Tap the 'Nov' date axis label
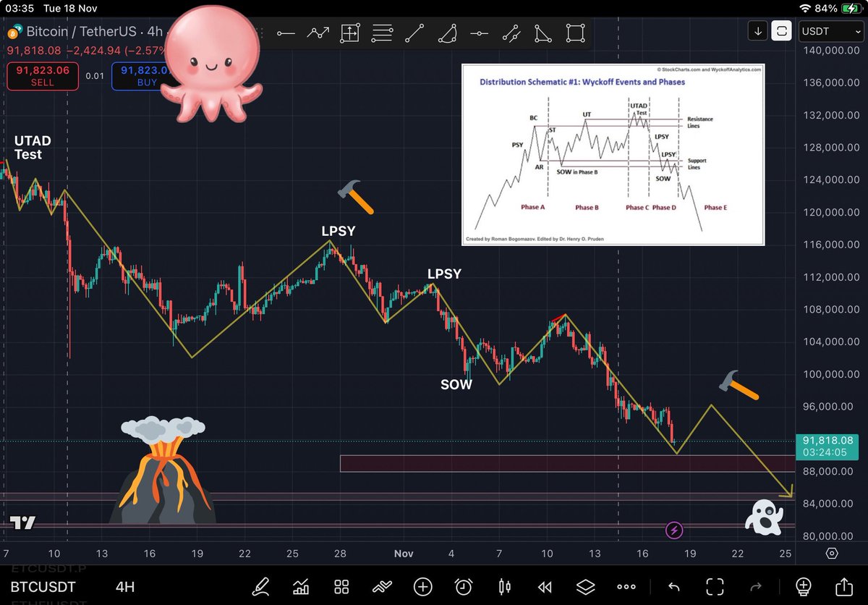Image resolution: width=868 pixels, height=605 pixels. coord(404,554)
